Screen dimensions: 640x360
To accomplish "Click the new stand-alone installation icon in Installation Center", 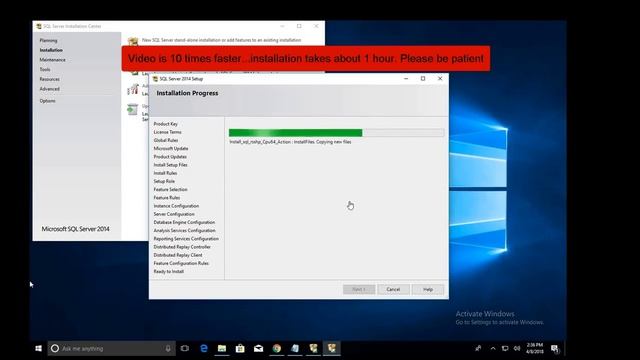I will pyautogui.click(x=133, y=41).
